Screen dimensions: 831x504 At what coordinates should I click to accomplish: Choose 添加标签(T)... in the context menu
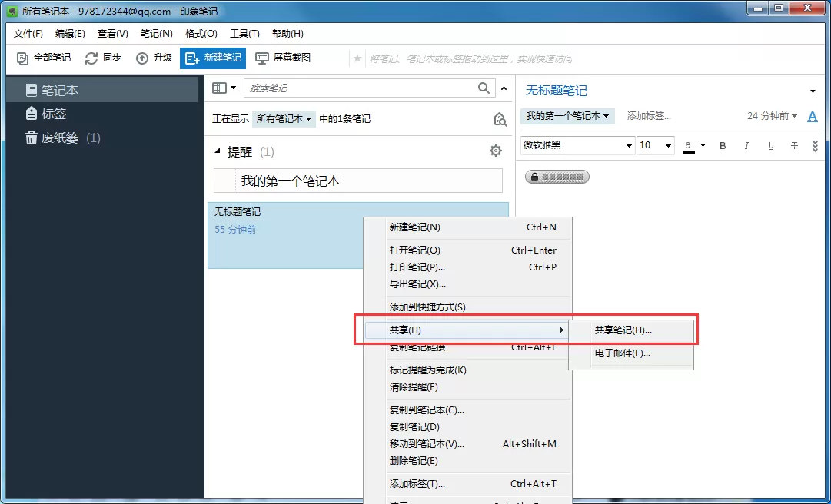tap(467, 484)
